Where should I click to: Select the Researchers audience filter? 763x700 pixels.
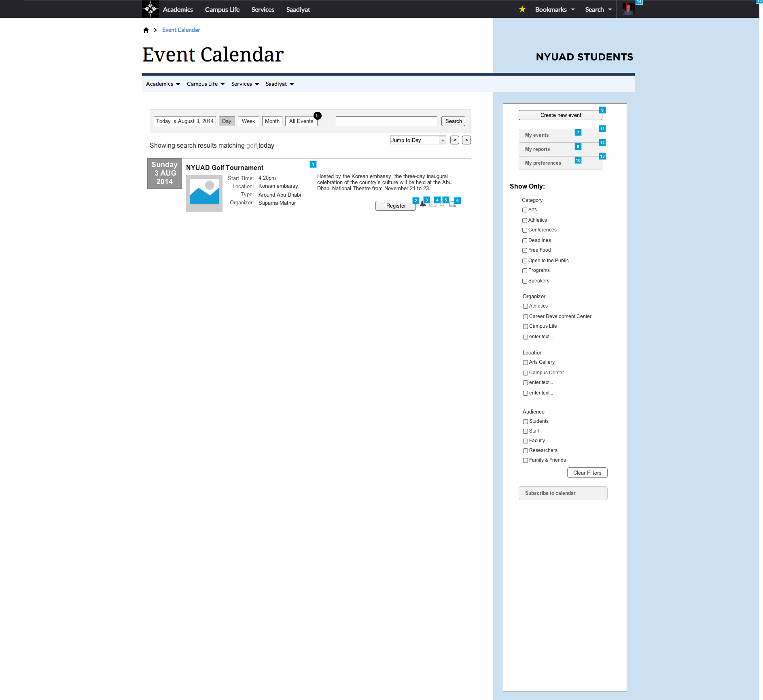point(526,451)
